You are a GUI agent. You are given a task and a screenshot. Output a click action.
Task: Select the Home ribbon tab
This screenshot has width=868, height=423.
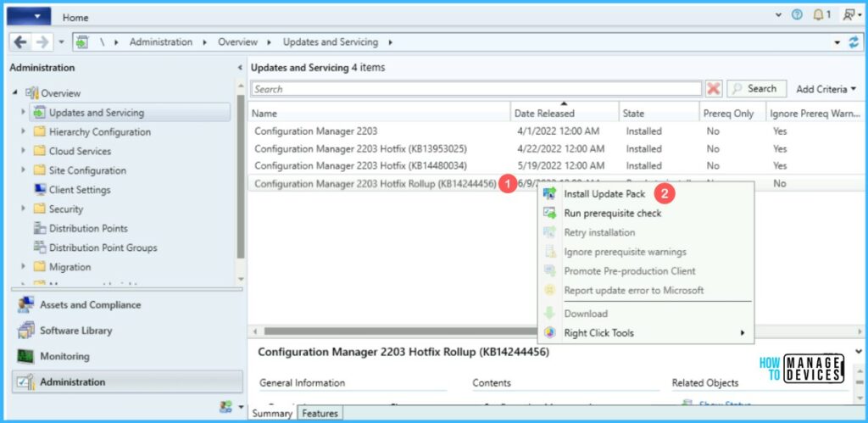(x=75, y=17)
